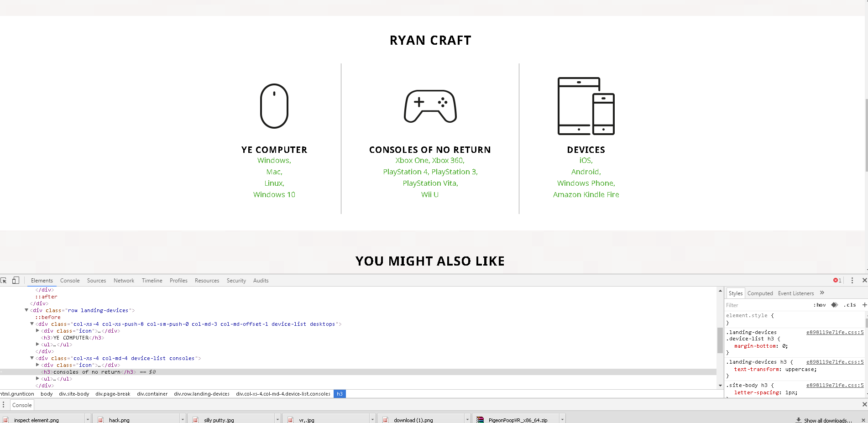This screenshot has height=423, width=868.
Task: Open the Network tab
Action: pyautogui.click(x=124, y=281)
